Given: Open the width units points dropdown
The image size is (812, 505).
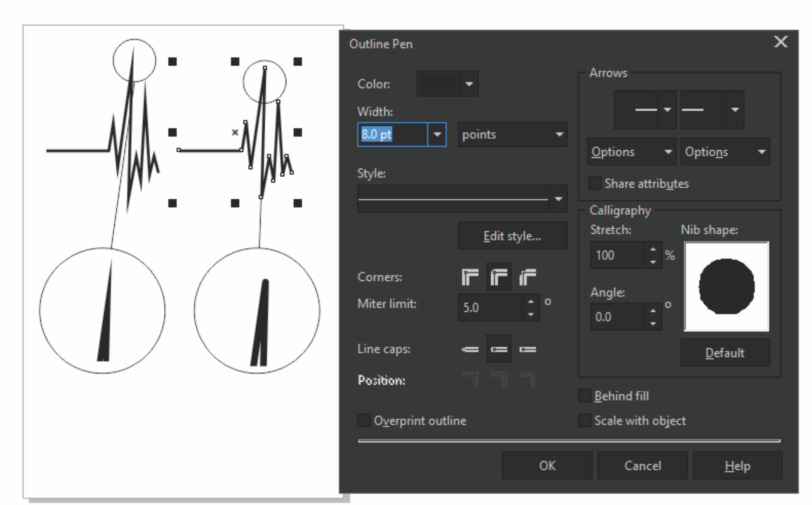Looking at the screenshot, I should click(512, 135).
